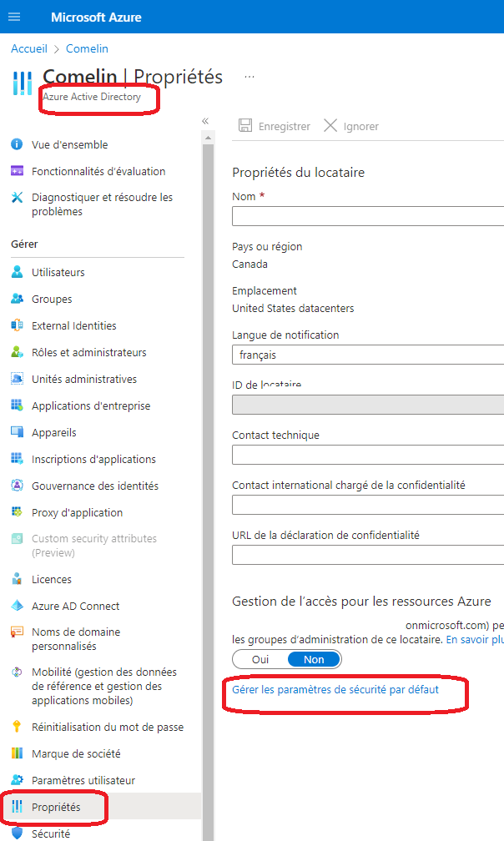The width and height of the screenshot is (504, 841).
Task: Open the more options ellipsis near title
Action: click(249, 77)
